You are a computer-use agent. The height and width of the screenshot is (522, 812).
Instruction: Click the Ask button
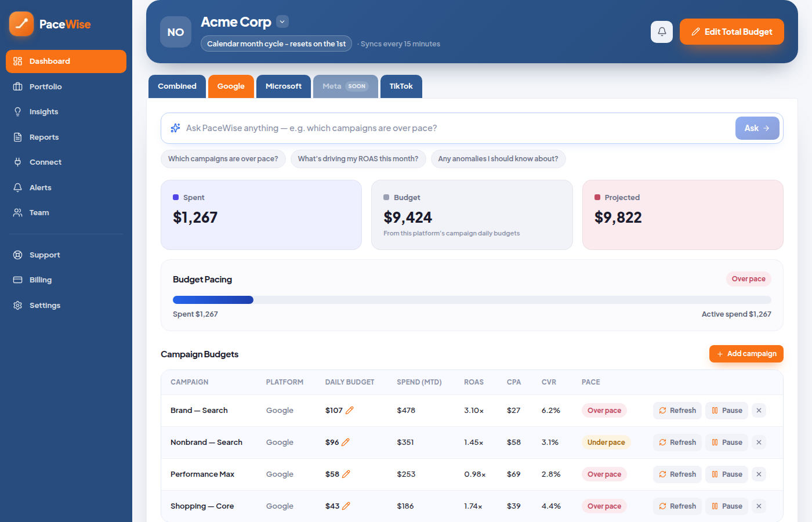(x=757, y=128)
